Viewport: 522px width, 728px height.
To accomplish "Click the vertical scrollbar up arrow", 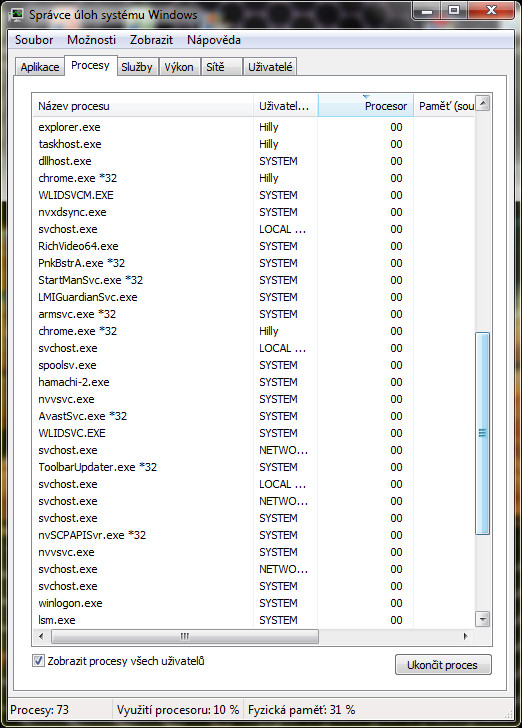I will pyautogui.click(x=483, y=103).
